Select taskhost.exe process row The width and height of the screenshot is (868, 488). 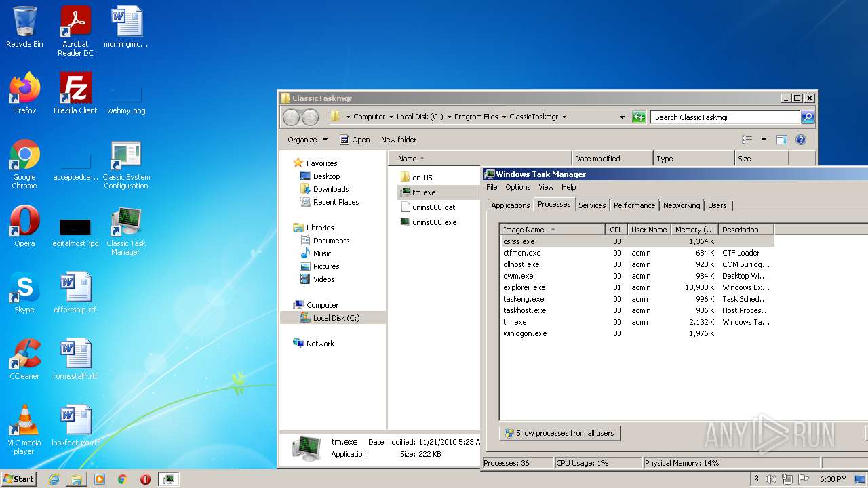636,310
